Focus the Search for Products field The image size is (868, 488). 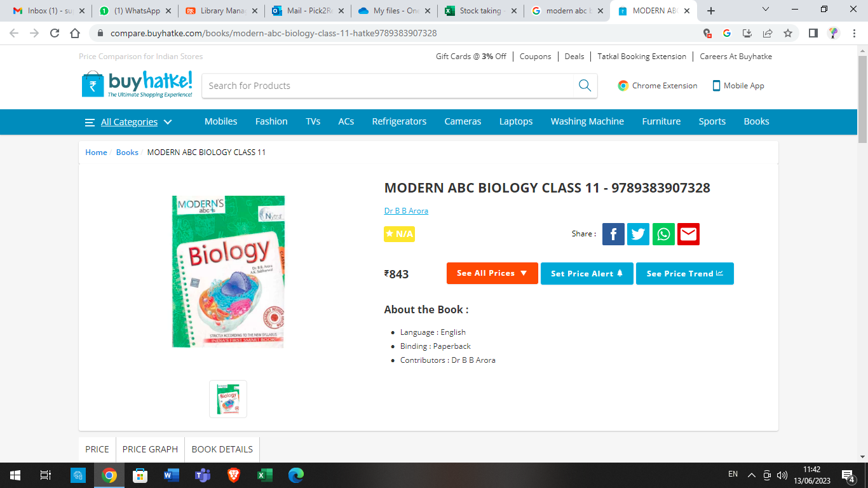click(x=388, y=86)
